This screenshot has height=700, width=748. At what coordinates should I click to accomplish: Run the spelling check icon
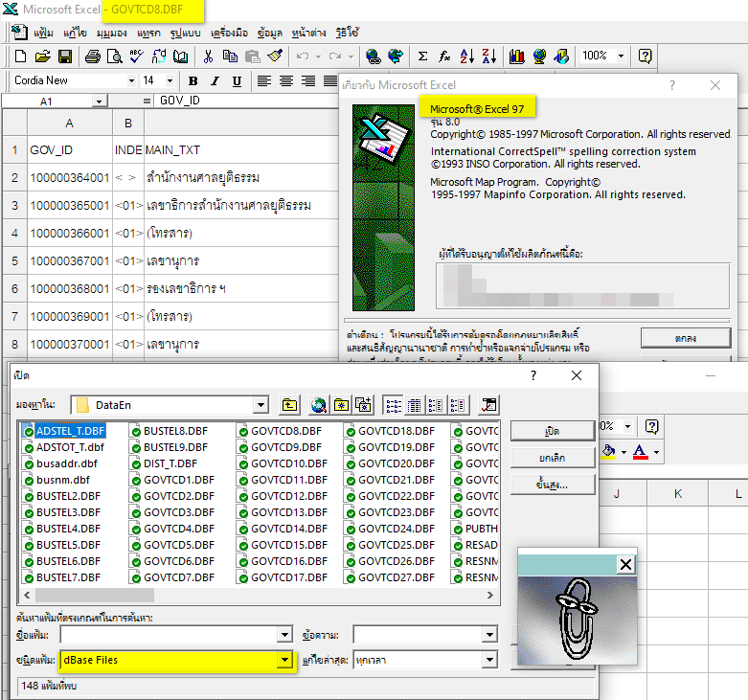pyautogui.click(x=136, y=56)
